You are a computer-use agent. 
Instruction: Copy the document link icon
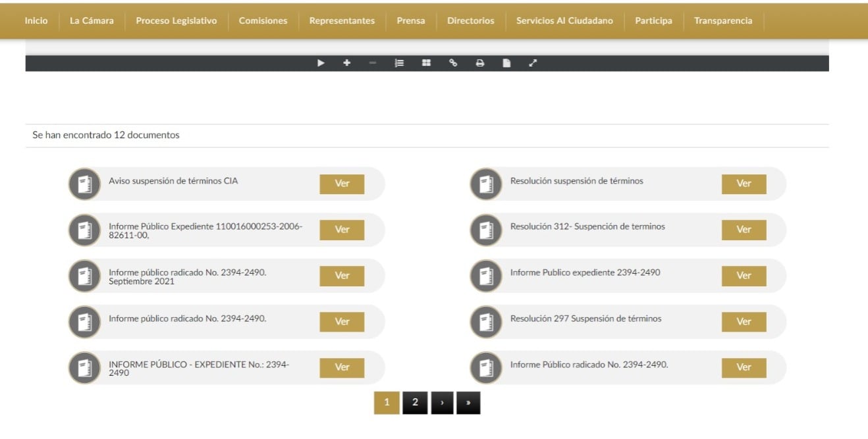click(453, 63)
